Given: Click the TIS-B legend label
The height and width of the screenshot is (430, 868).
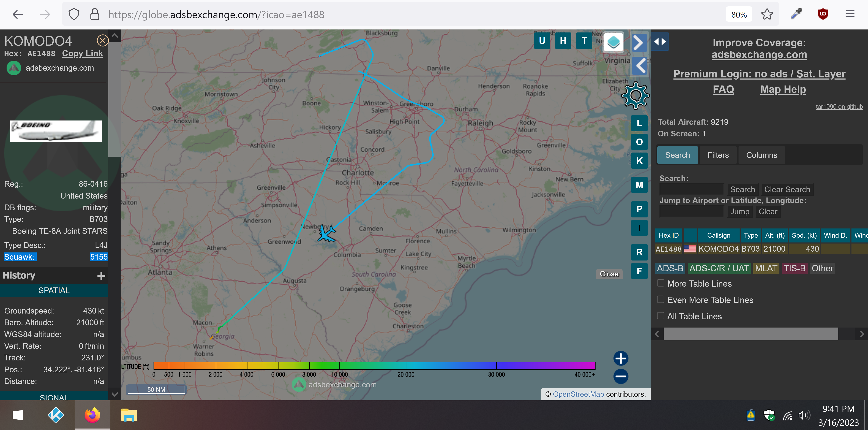Looking at the screenshot, I should (794, 268).
